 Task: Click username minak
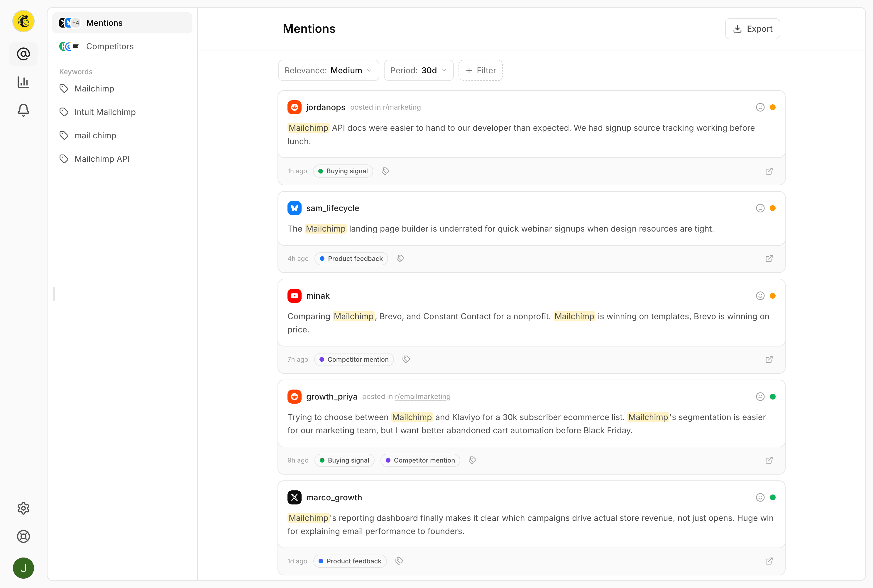click(318, 296)
